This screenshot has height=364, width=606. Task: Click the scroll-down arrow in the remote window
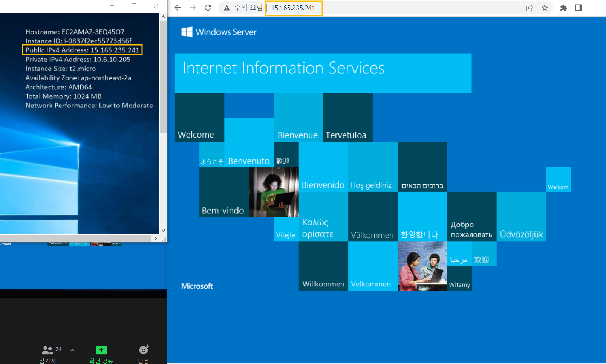tap(163, 230)
